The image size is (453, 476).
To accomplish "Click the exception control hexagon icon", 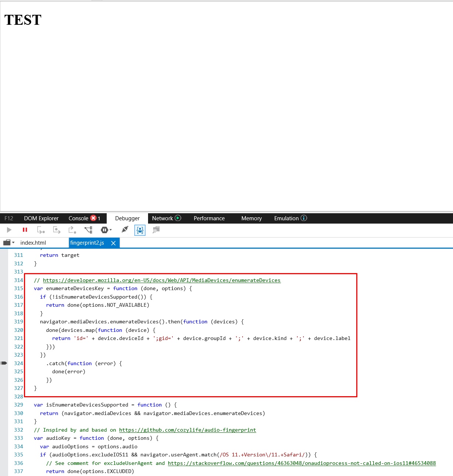I will click(104, 230).
